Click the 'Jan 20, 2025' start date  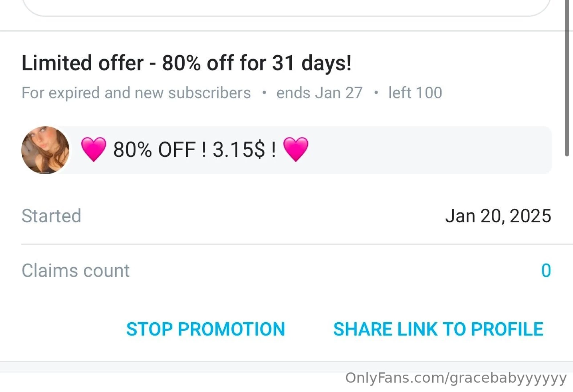pos(498,216)
